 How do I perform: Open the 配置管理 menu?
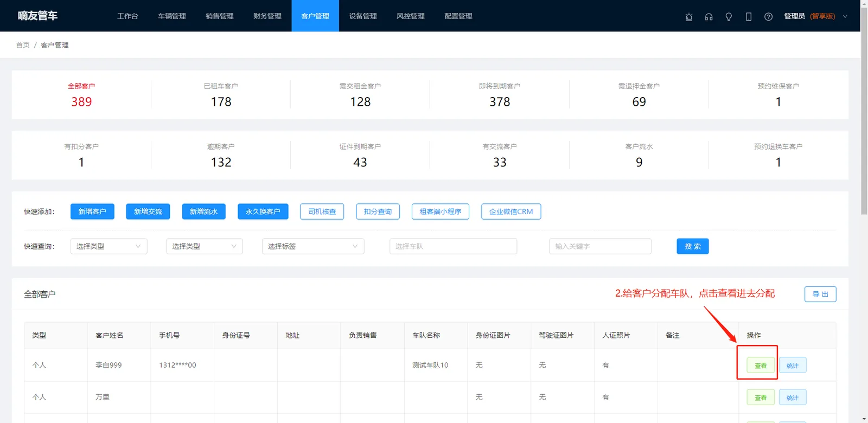coord(458,16)
